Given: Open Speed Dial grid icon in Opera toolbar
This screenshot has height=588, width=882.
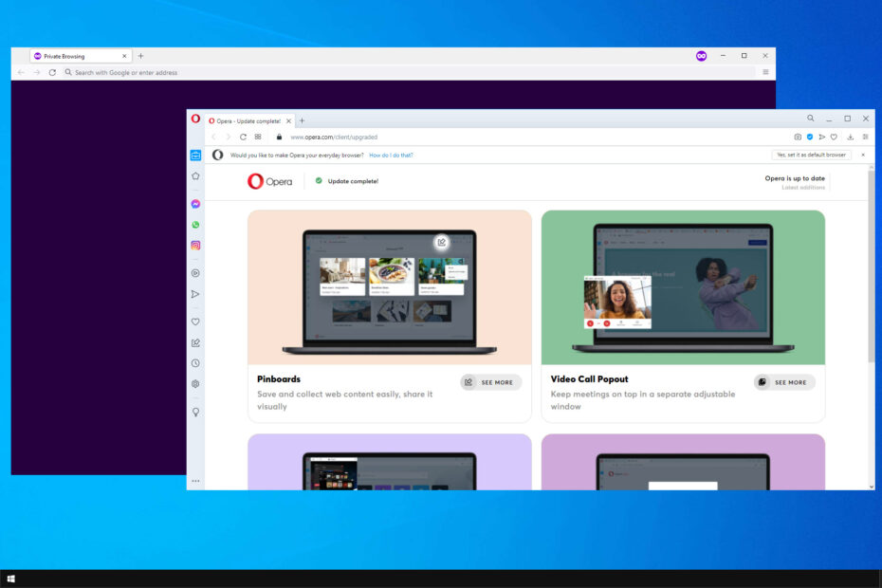Looking at the screenshot, I should (258, 137).
